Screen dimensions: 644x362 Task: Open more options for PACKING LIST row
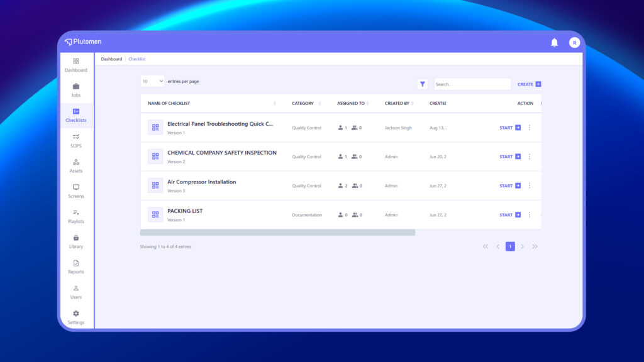click(x=530, y=215)
